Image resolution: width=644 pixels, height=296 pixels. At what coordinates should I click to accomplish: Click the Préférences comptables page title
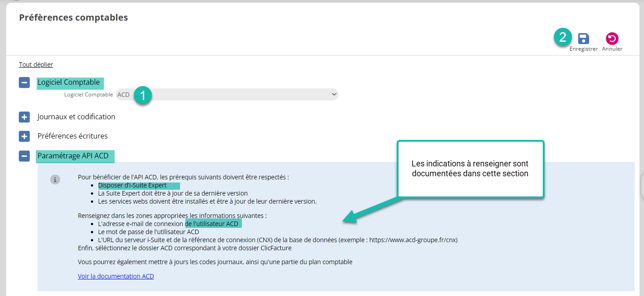click(73, 17)
